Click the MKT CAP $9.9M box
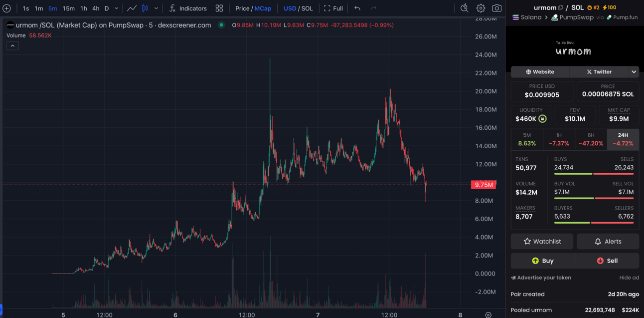This screenshot has width=644, height=318. 619,115
